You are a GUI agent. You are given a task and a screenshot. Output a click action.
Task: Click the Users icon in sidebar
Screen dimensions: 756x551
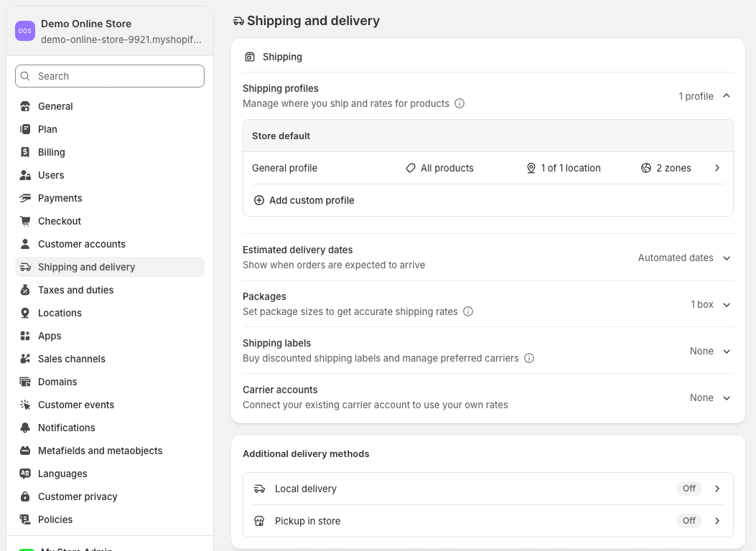(25, 175)
